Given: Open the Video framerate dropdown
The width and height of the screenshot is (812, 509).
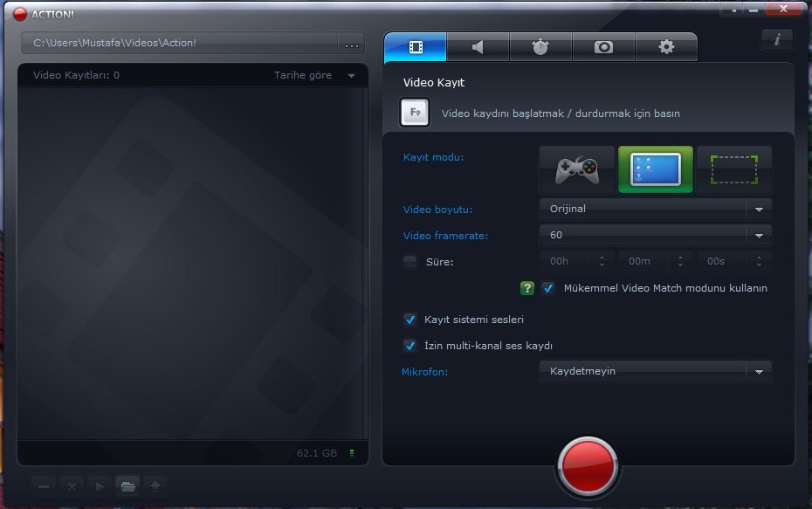Looking at the screenshot, I should click(x=655, y=236).
